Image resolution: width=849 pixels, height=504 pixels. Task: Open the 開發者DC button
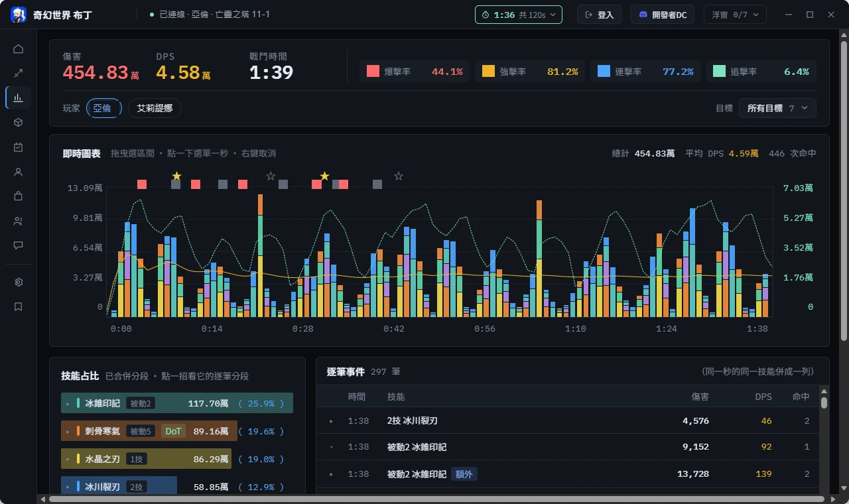tap(663, 15)
